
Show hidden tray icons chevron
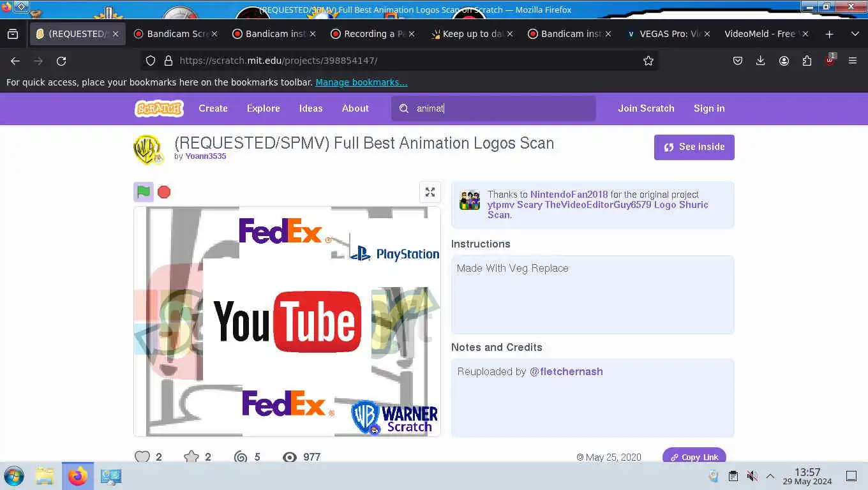(770, 476)
